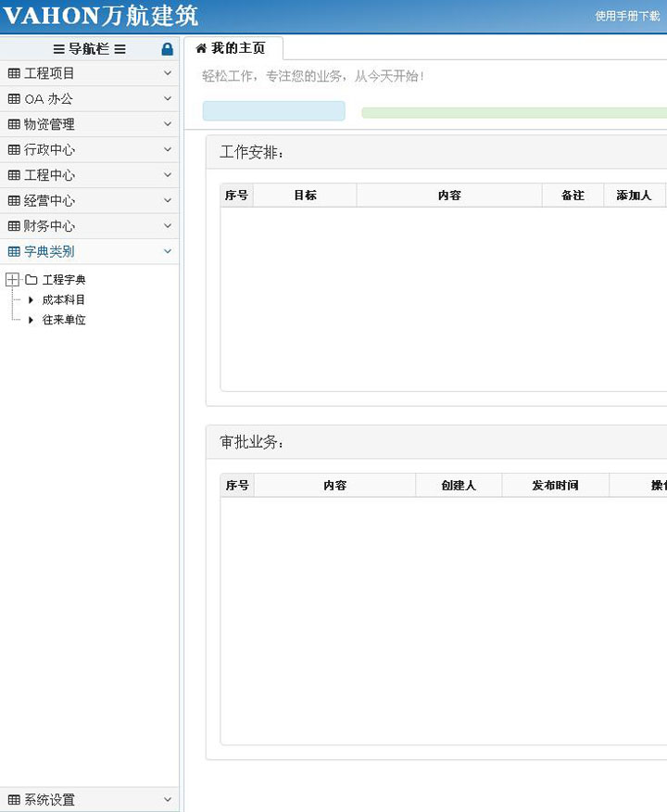Viewport: 667px width, 812px height.
Task: Click the VAHON万航建筑 logo title
Action: point(100,16)
